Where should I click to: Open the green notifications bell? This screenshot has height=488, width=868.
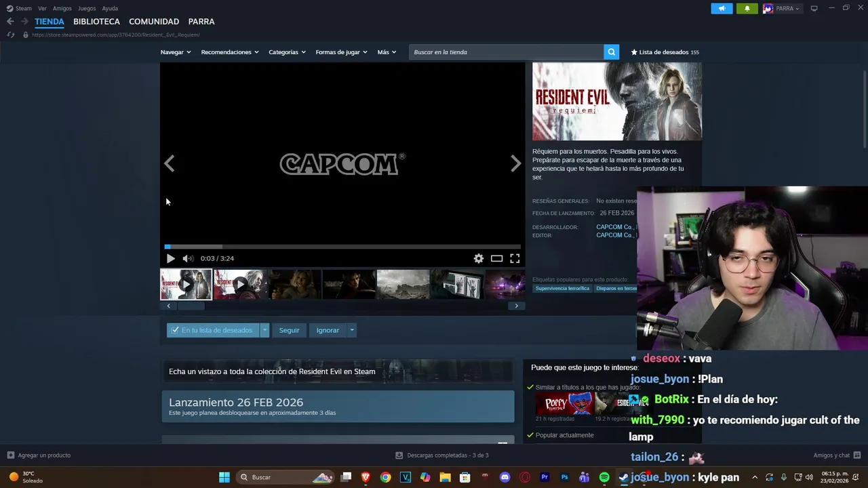[x=747, y=8]
